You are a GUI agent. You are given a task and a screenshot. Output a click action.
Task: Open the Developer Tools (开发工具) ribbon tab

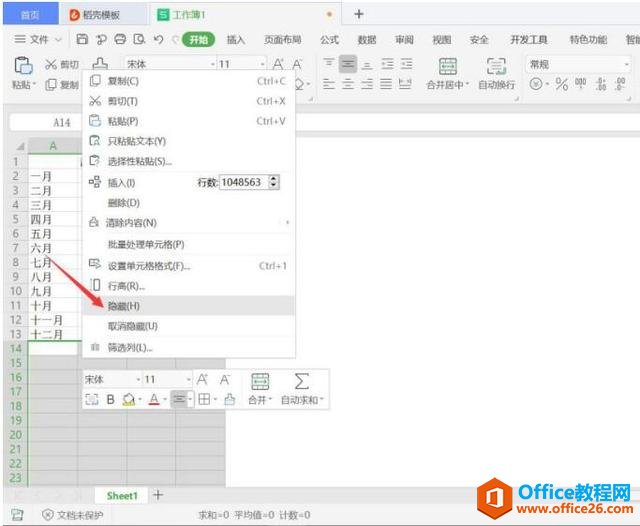pyautogui.click(x=529, y=40)
